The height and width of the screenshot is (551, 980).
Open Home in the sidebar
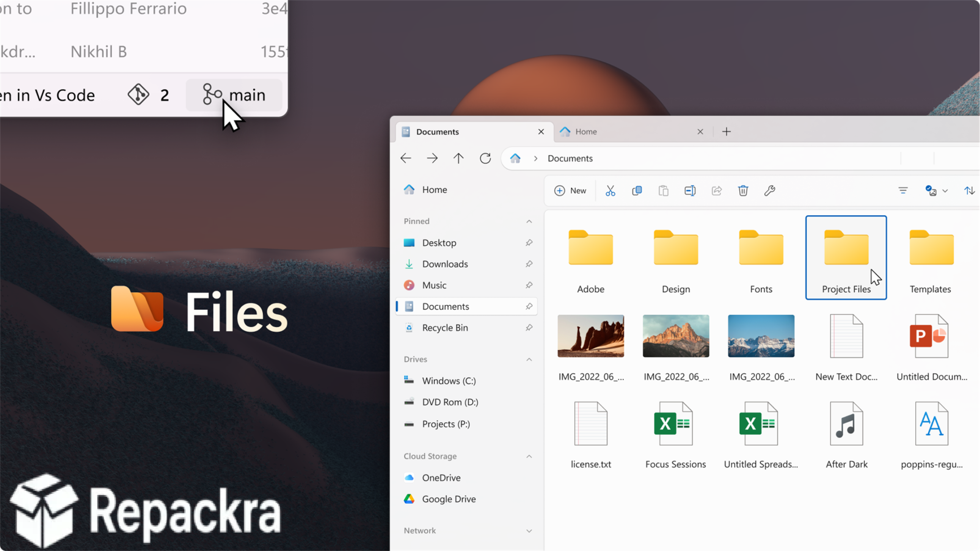point(467,190)
